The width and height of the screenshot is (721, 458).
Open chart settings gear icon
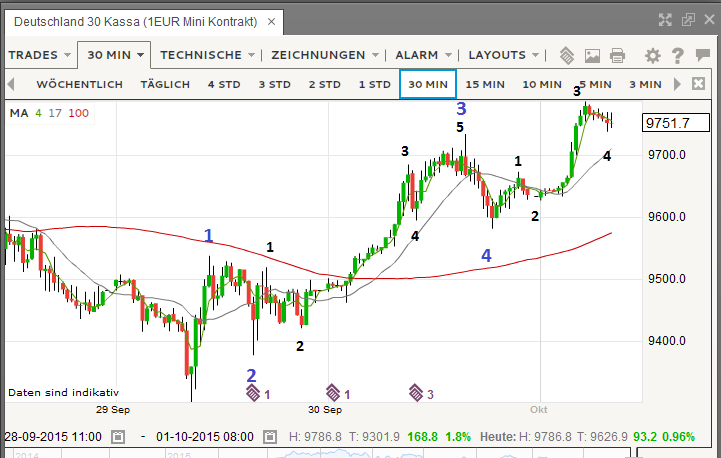[652, 55]
